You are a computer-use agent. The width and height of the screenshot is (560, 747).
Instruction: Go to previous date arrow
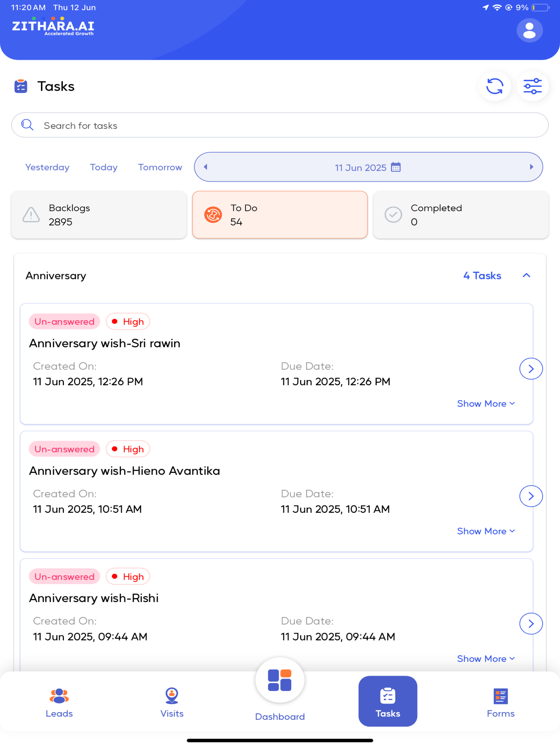tap(205, 167)
